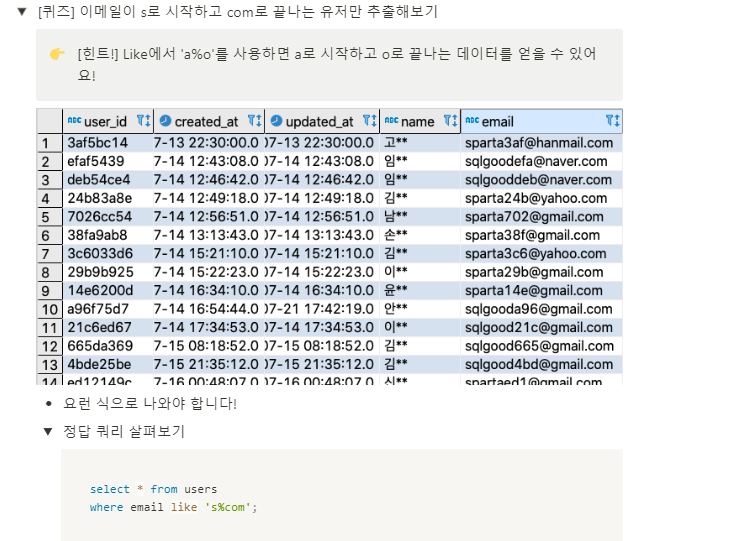The image size is (738, 541).
Task: Select row number 13 in the table
Action: [x=49, y=365]
